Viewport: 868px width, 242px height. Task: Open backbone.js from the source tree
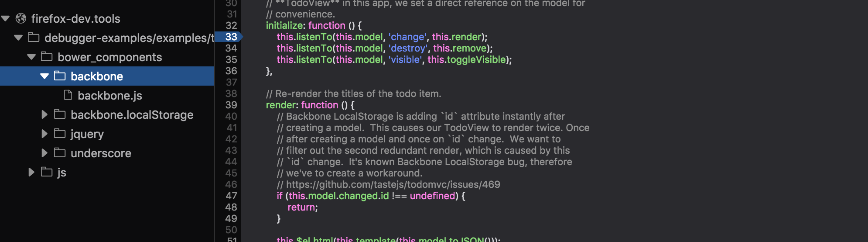click(x=109, y=95)
